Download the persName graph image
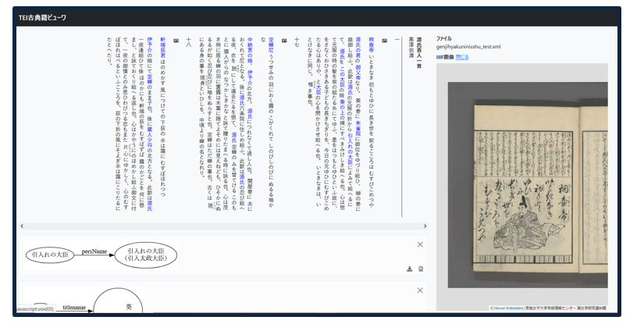Screen dimensions: 644x331 [x=410, y=269]
